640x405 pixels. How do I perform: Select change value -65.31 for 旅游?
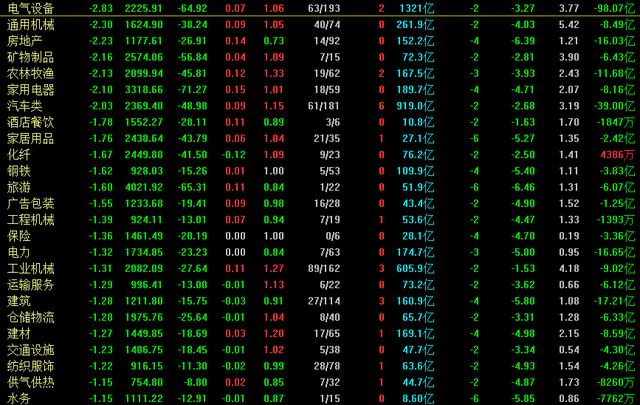coord(192,187)
